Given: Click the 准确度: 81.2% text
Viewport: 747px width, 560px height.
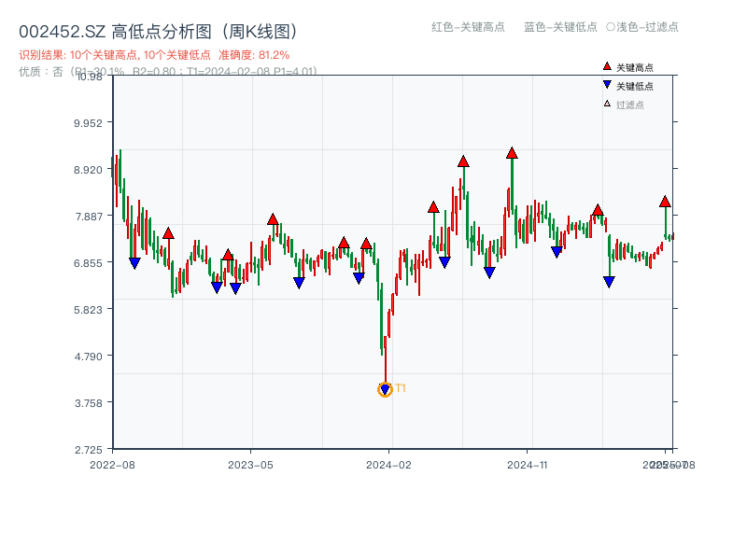Looking at the screenshot, I should pyautogui.click(x=254, y=55).
